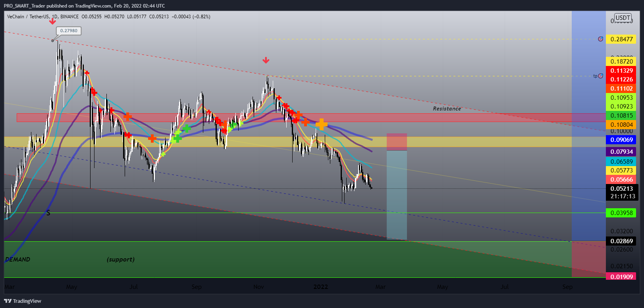
Task: Click the target emoji next to the tp label
Action: [600, 76]
